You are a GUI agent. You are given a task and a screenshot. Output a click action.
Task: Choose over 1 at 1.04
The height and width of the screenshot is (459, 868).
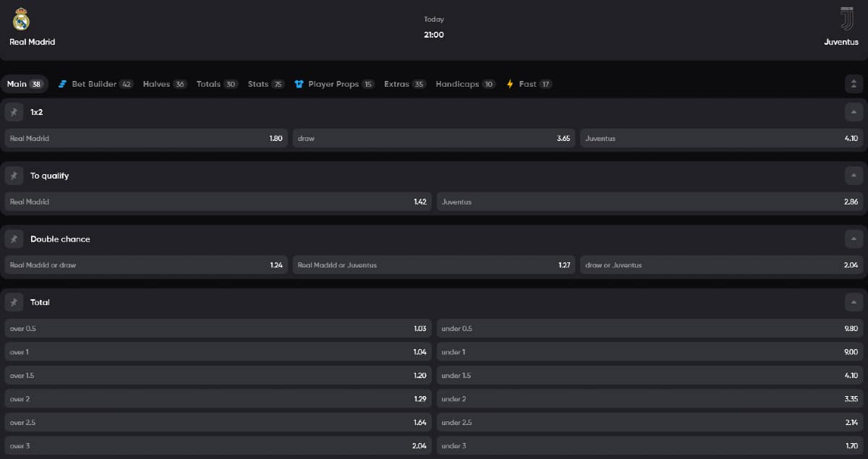pos(218,352)
